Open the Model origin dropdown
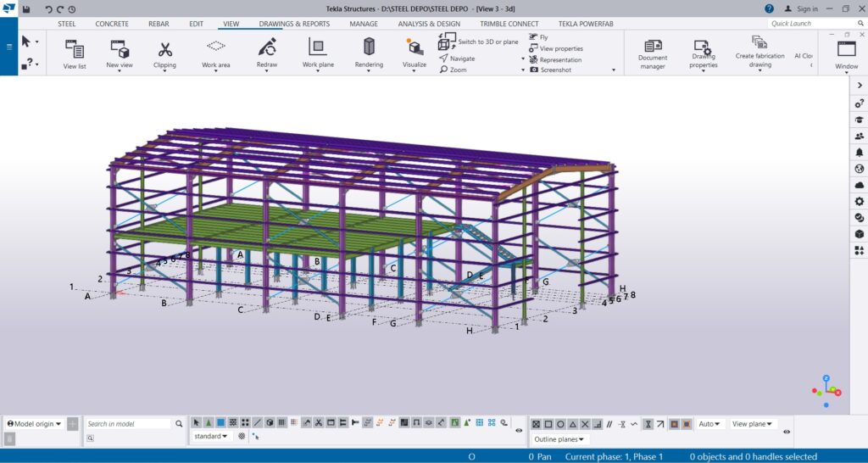This screenshot has width=868, height=463. pyautogui.click(x=34, y=424)
